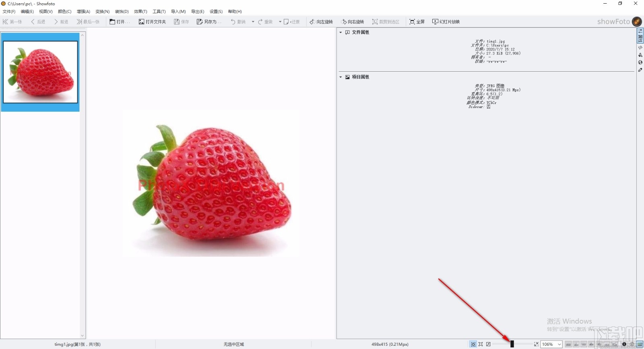
Task: Open the metadata sidebar tab icon
Action: pyautogui.click(x=640, y=48)
